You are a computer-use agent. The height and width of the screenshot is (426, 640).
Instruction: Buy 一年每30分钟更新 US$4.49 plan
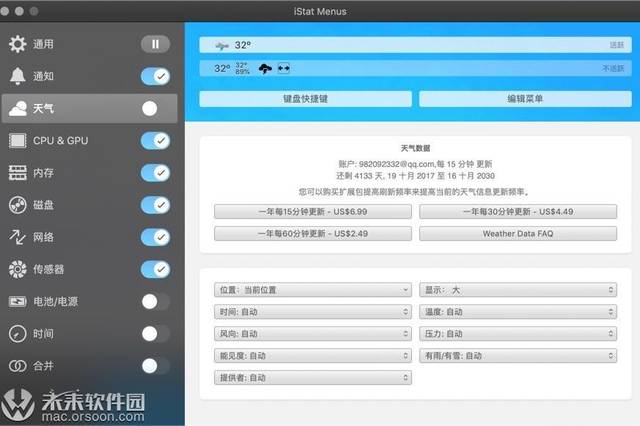click(x=518, y=212)
